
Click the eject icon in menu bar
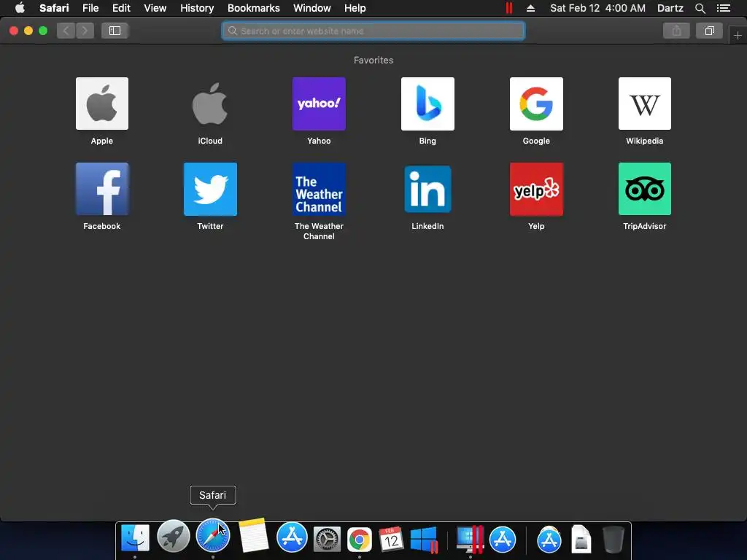(x=530, y=8)
